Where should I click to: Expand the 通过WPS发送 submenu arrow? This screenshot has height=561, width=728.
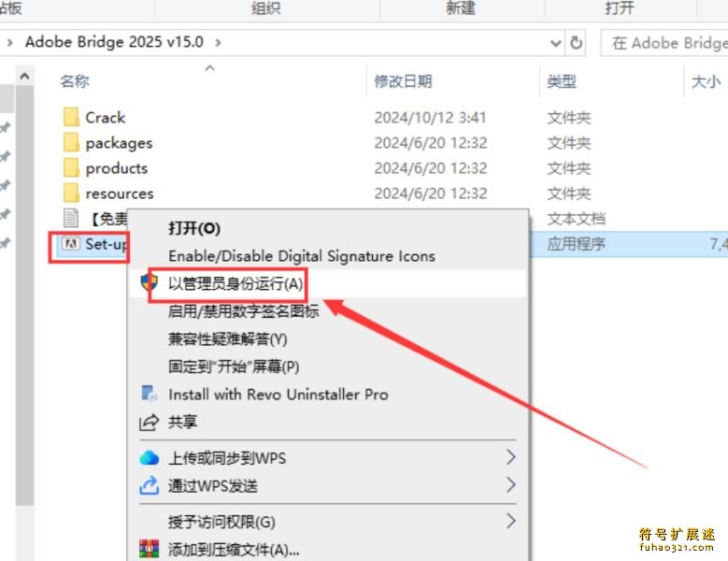510,485
